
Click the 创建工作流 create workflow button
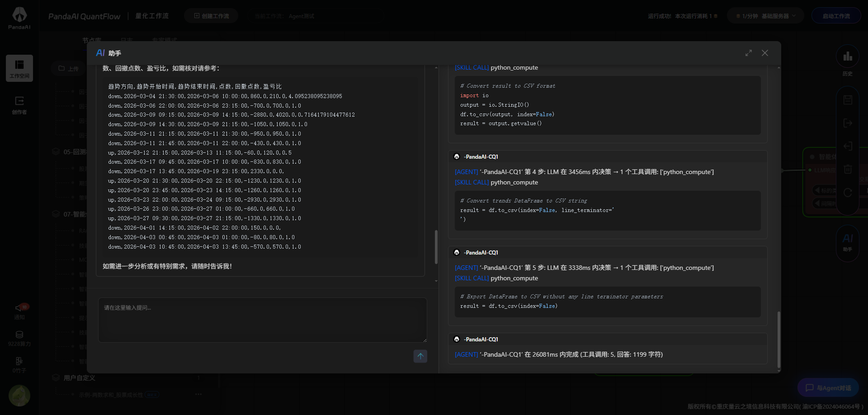[x=211, y=16]
